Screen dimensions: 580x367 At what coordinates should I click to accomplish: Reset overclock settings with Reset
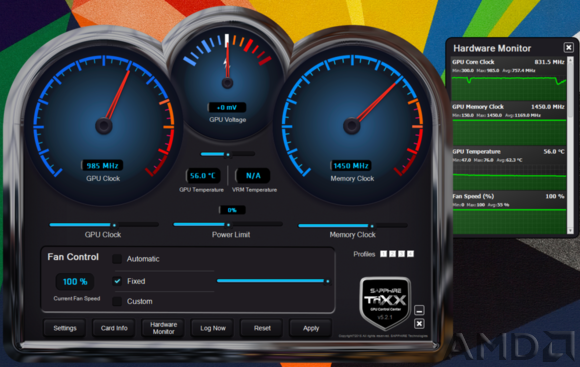click(x=262, y=328)
